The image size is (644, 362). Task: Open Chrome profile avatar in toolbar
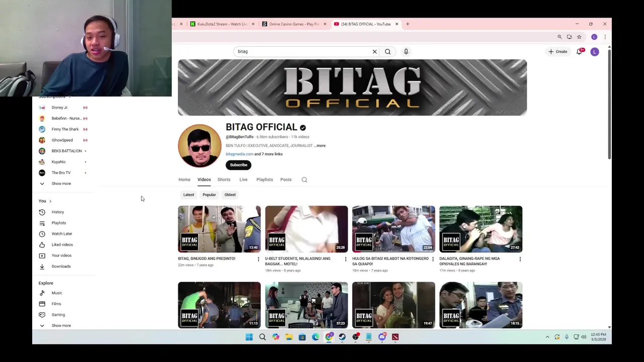[594, 37]
